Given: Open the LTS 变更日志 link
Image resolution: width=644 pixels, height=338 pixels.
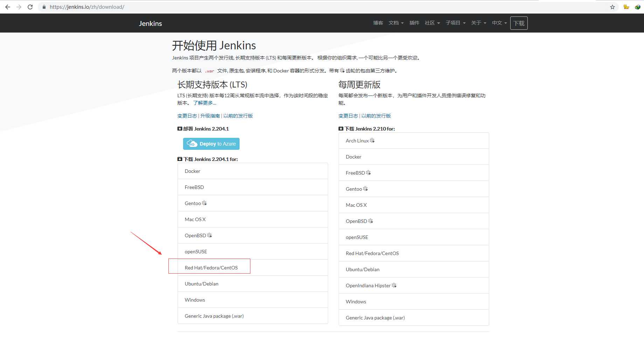Looking at the screenshot, I should 187,116.
